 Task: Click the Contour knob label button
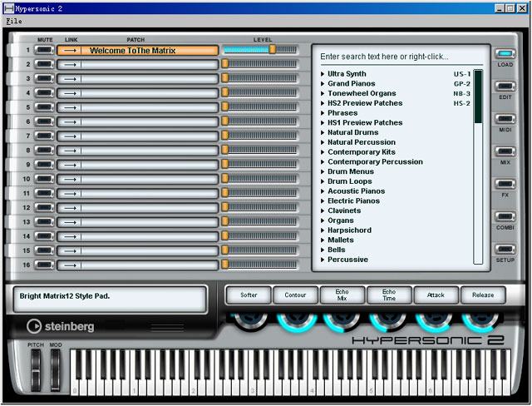pyautogui.click(x=296, y=295)
